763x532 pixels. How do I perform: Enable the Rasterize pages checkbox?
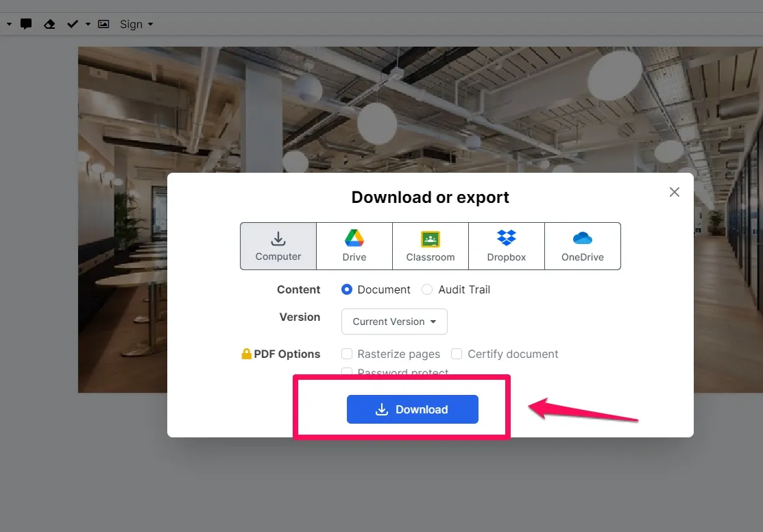(x=347, y=354)
